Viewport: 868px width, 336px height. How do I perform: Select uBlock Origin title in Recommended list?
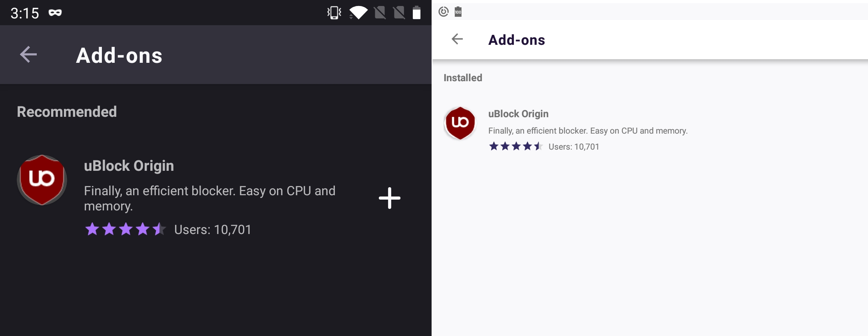[129, 166]
